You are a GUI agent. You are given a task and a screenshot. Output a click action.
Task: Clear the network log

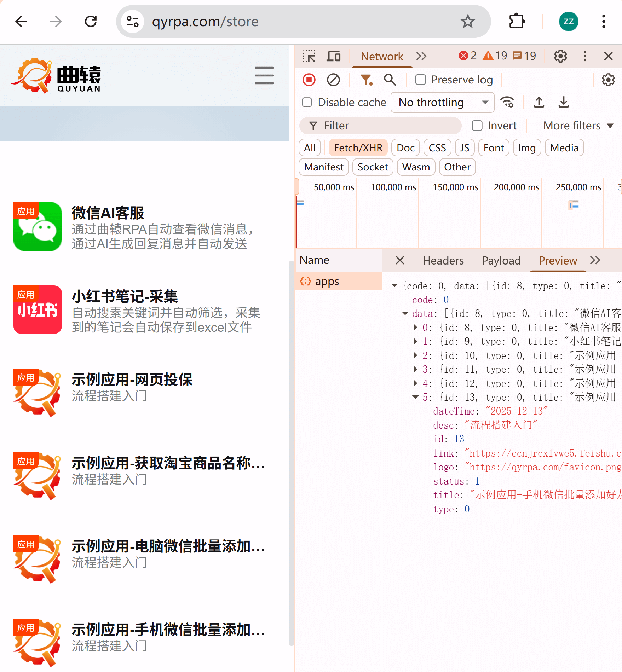click(x=333, y=80)
